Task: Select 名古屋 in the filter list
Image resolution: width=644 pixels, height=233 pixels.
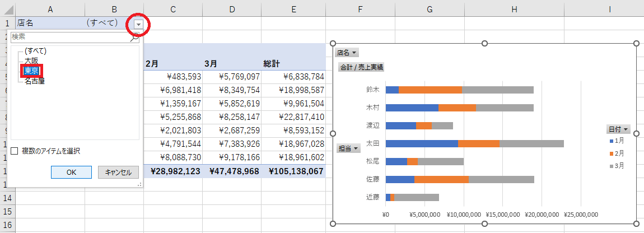Action: [x=35, y=81]
